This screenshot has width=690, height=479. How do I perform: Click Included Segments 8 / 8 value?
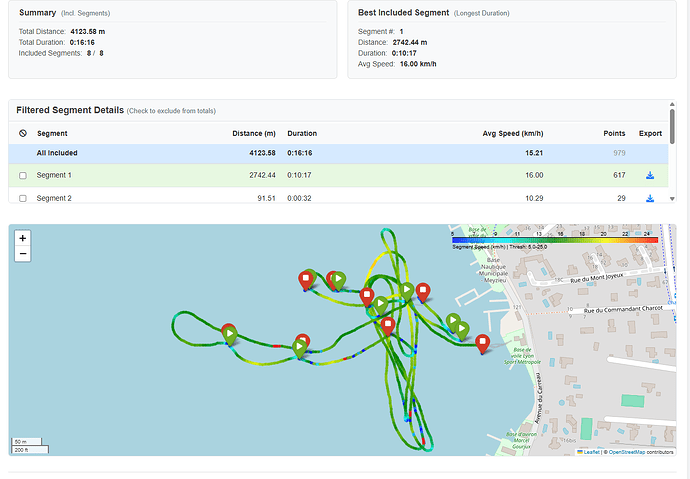tap(95, 53)
